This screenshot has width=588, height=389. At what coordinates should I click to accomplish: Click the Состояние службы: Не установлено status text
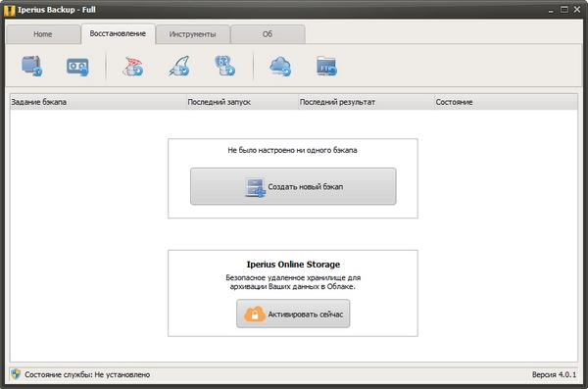click(87, 374)
